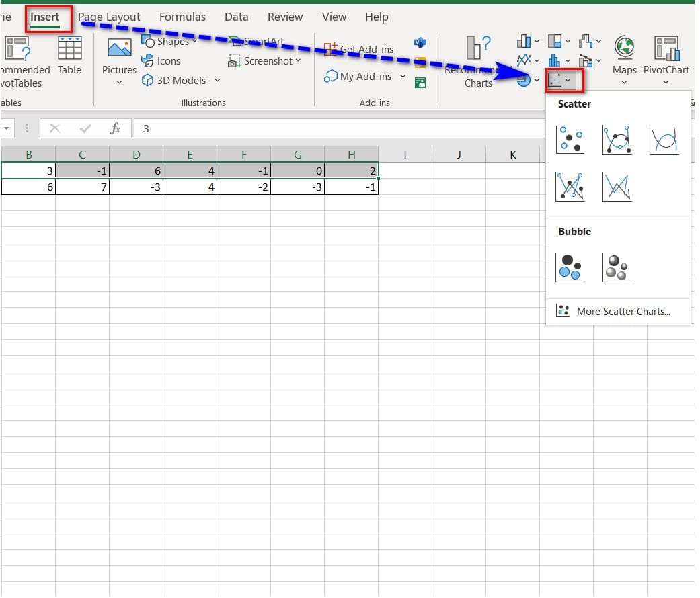Click in the formula bar input
700x598 pixels.
336,128
